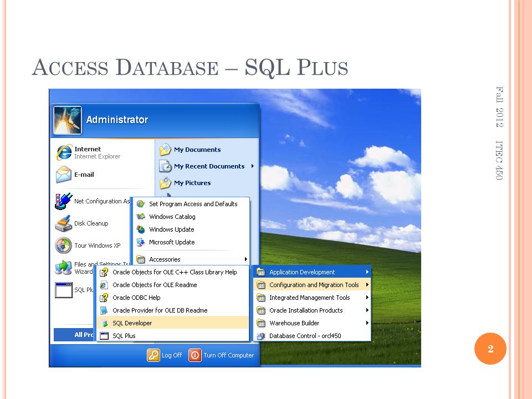The image size is (532, 399).
Task: Select SQL Developer menu entry
Action: pyautogui.click(x=173, y=323)
